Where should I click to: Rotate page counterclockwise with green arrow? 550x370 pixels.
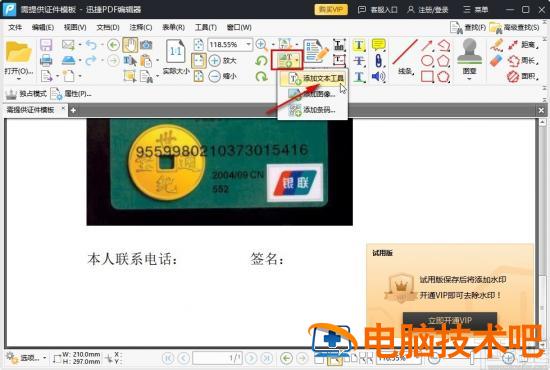261,61
